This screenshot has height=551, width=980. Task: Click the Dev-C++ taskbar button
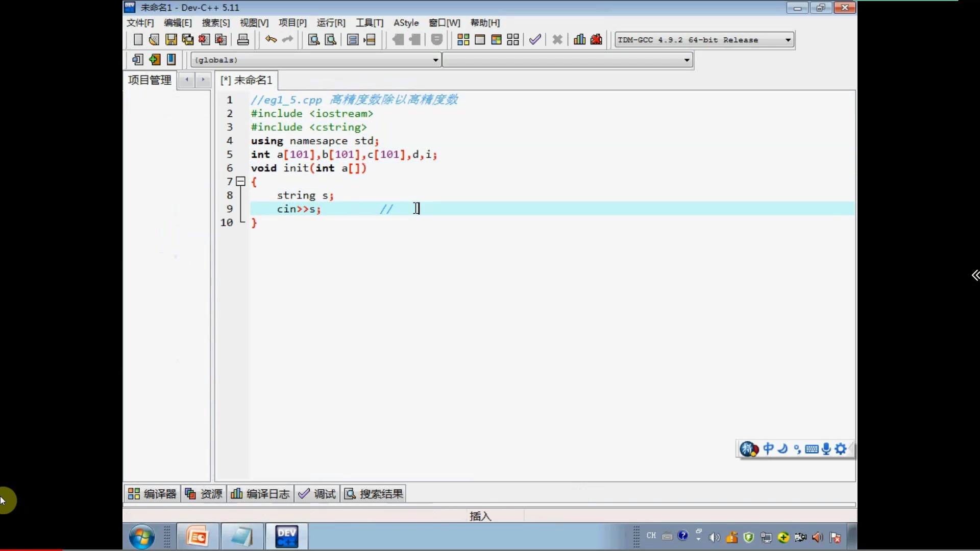(287, 537)
